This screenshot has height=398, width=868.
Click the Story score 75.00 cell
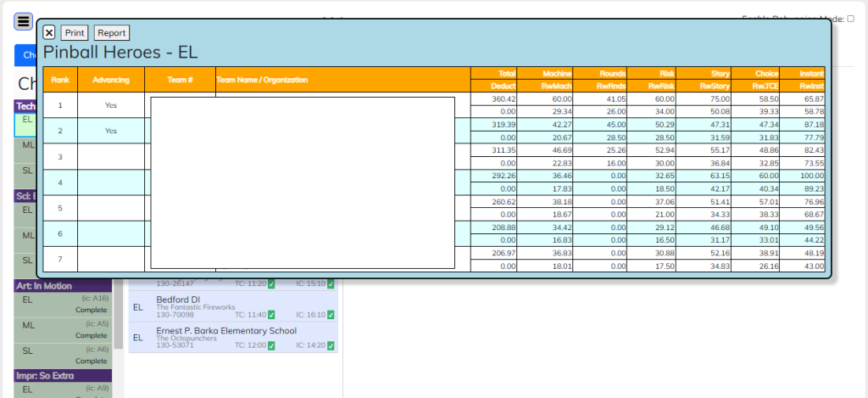coord(704,98)
